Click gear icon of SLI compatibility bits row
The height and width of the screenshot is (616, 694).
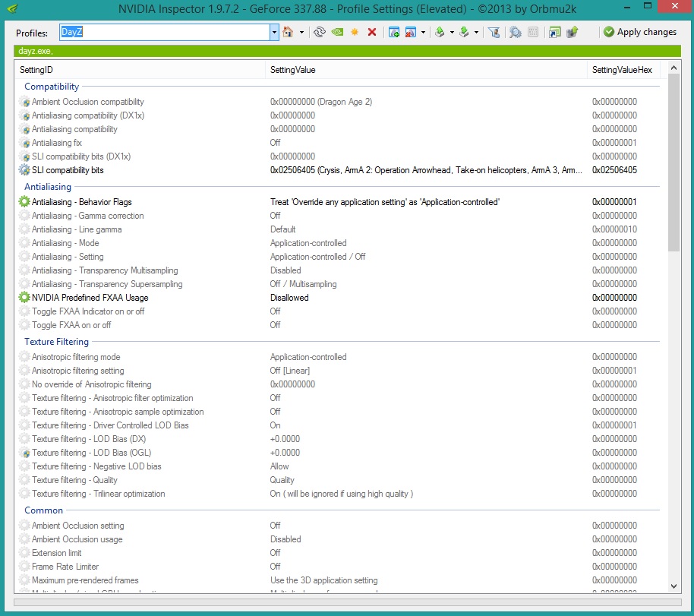(24, 170)
